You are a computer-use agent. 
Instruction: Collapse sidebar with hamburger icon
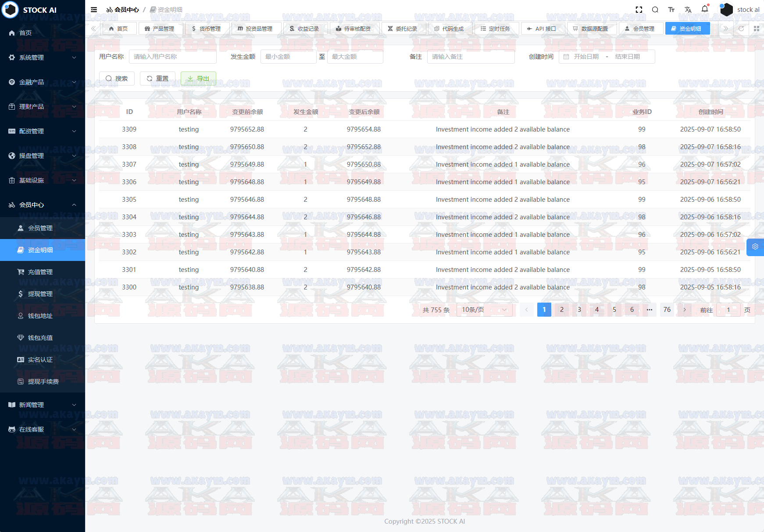(x=94, y=10)
